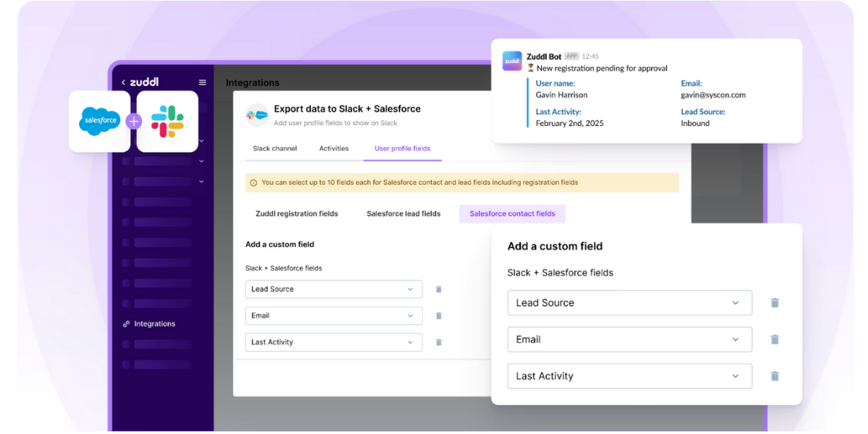Click the info icon in yellow notice banner
Viewport: 868px width, 434px height.
[253, 183]
